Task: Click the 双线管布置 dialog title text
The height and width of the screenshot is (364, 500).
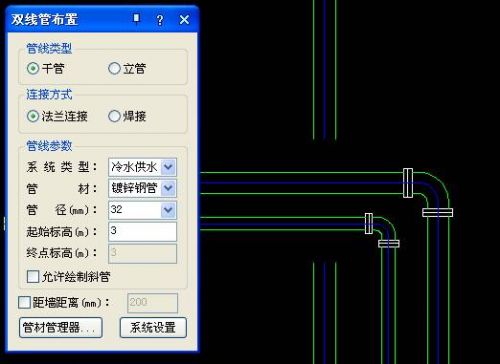Action: [x=45, y=19]
